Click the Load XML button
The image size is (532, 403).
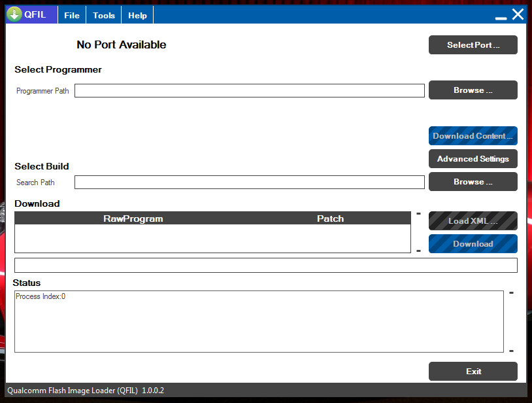pos(473,220)
